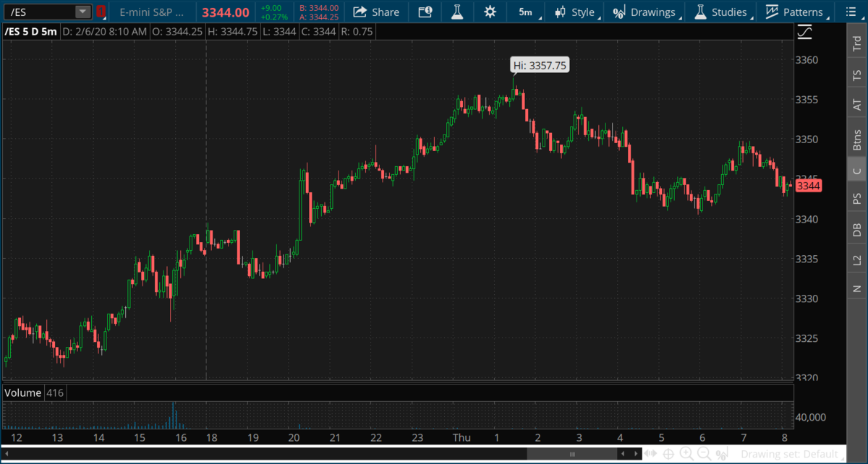Click the candlestick Style icon
This screenshot has height=464, width=868.
560,12
